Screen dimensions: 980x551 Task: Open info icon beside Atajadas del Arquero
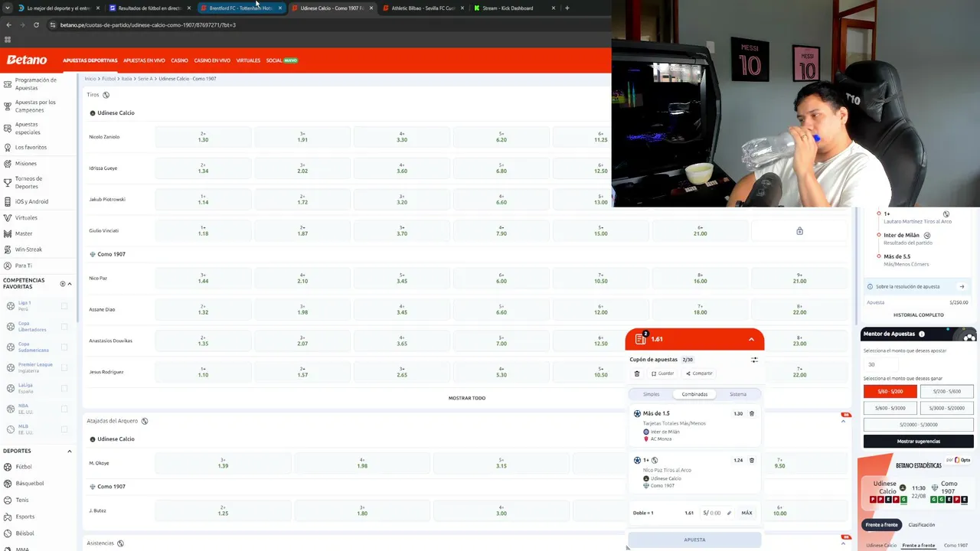(x=145, y=421)
